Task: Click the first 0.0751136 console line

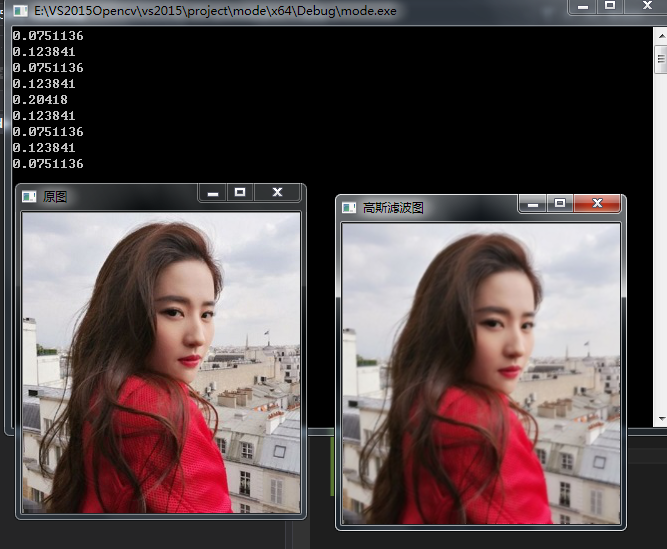Action: pos(48,36)
